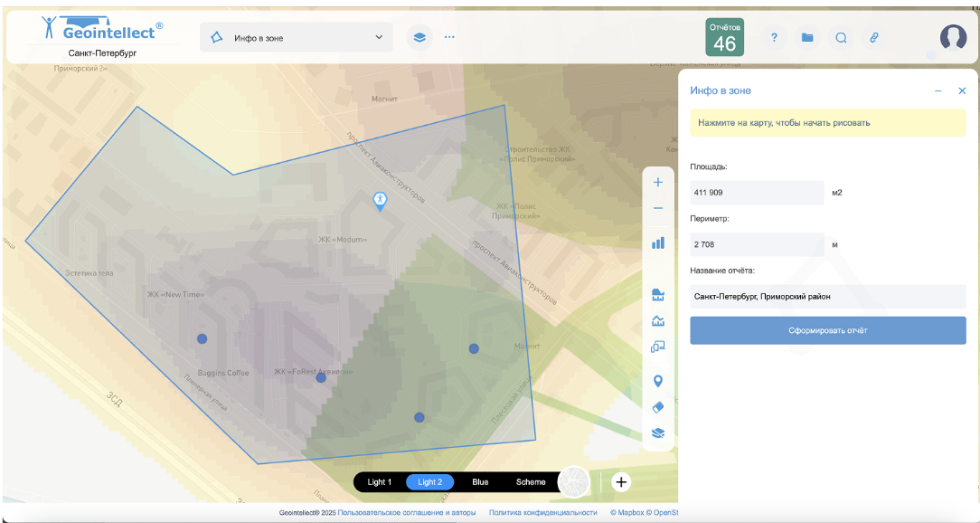This screenshot has height=523, width=980.
Task: Select the eraser tool
Action: (x=658, y=407)
